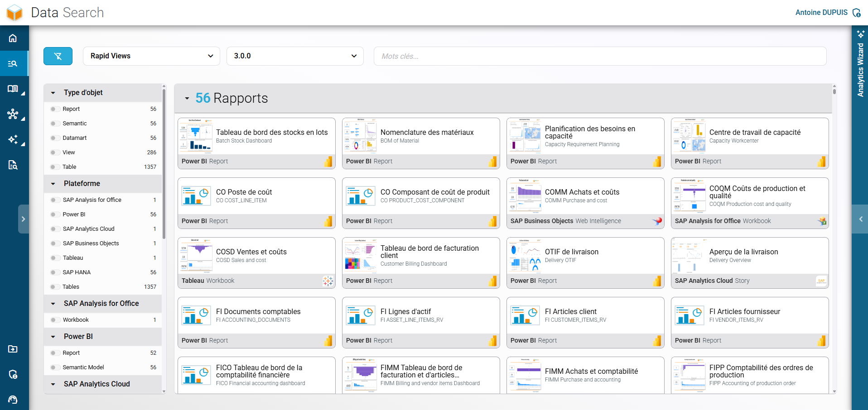Toggle the Semantic object type filter
868x410 pixels.
click(55, 124)
